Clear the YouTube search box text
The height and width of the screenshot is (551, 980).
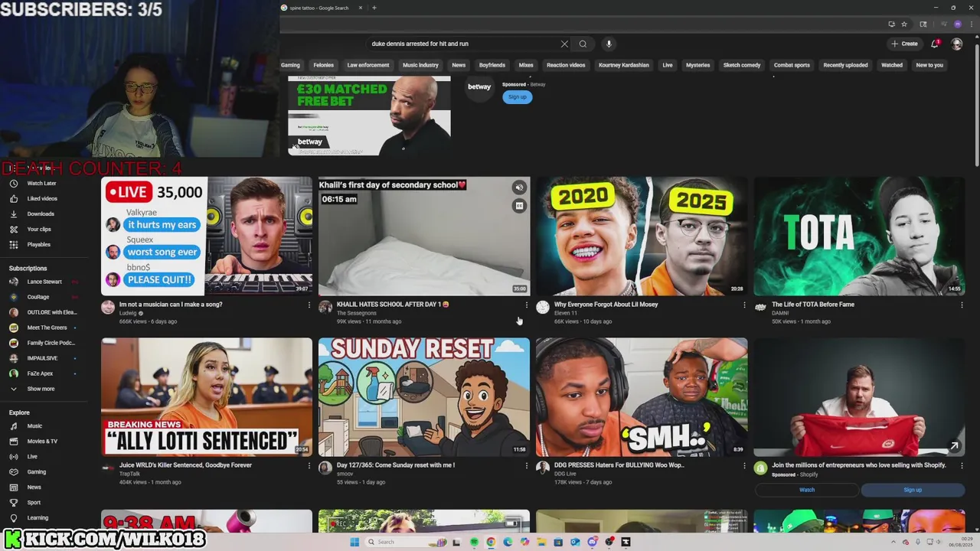pos(564,44)
